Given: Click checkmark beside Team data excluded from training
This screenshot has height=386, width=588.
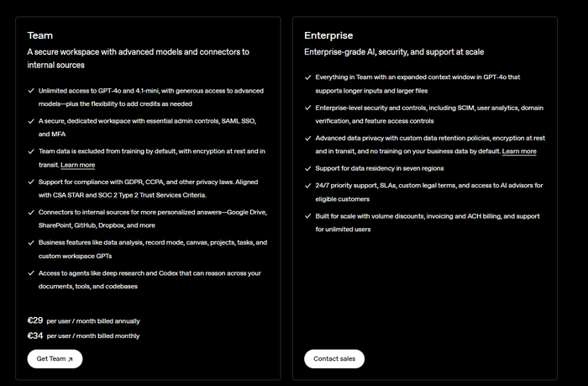Looking at the screenshot, I should pos(31,151).
